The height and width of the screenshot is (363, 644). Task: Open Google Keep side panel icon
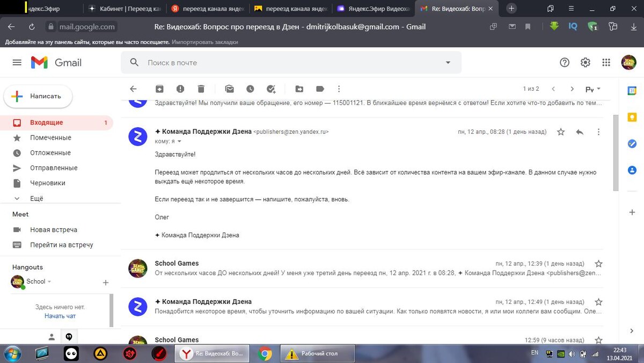[x=632, y=118]
